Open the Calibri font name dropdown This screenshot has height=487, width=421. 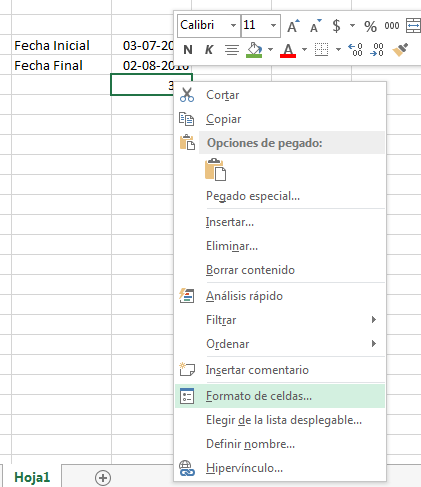(233, 26)
